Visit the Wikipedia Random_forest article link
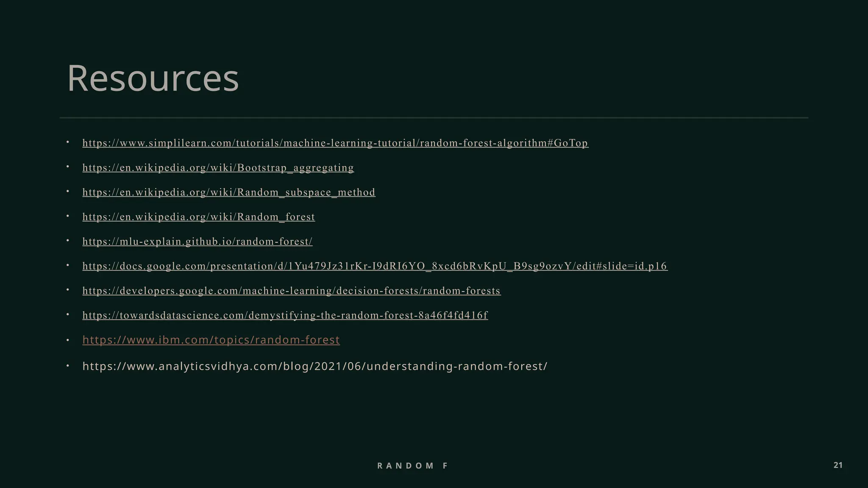Screen dimensions: 868x488 coord(198,217)
